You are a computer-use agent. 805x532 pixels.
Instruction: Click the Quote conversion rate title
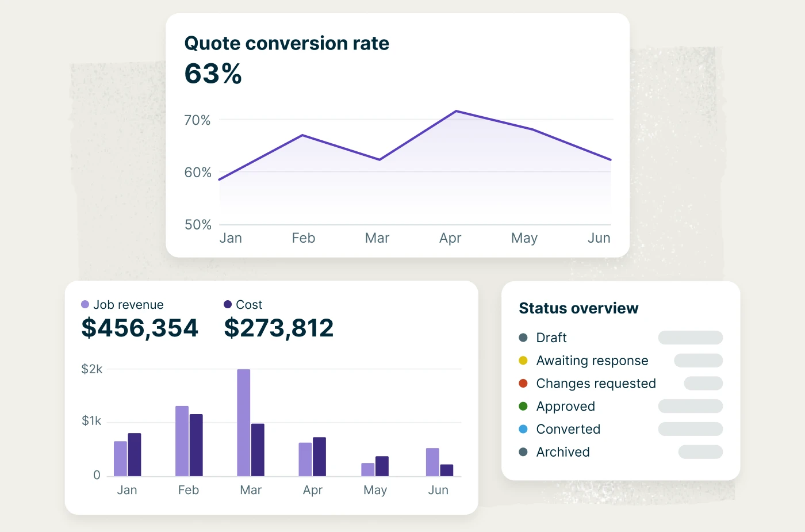pyautogui.click(x=286, y=43)
